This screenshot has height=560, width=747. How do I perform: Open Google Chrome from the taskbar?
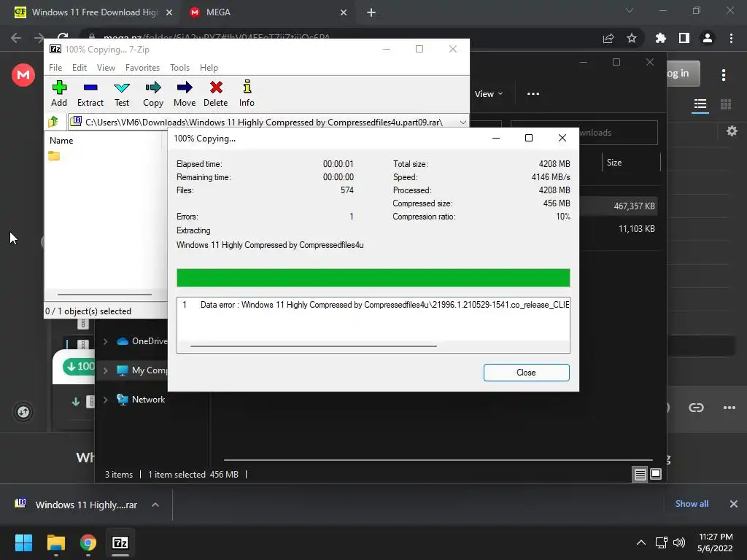(88, 542)
